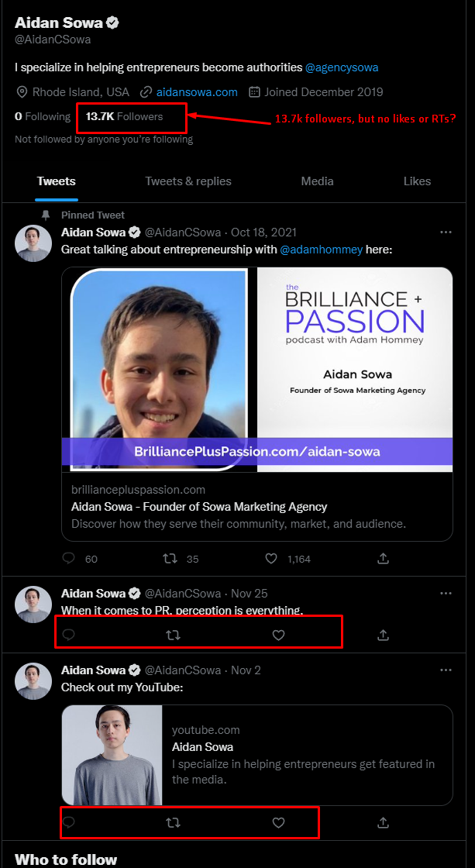
Task: Switch to the Tweets & replies tab
Action: click(188, 181)
